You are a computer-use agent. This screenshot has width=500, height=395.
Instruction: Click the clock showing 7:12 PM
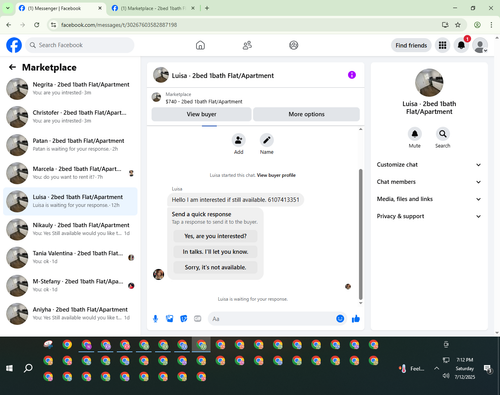(465, 360)
